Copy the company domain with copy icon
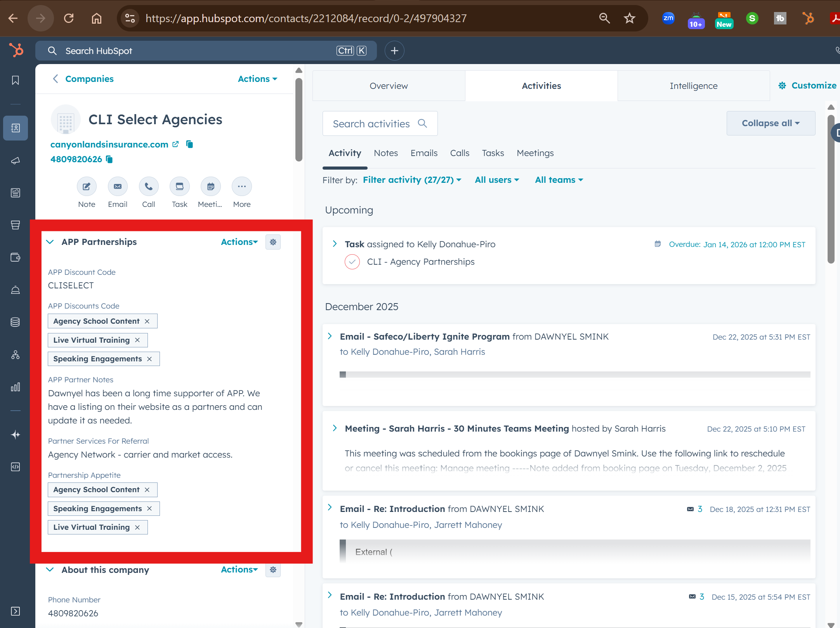 189,144
